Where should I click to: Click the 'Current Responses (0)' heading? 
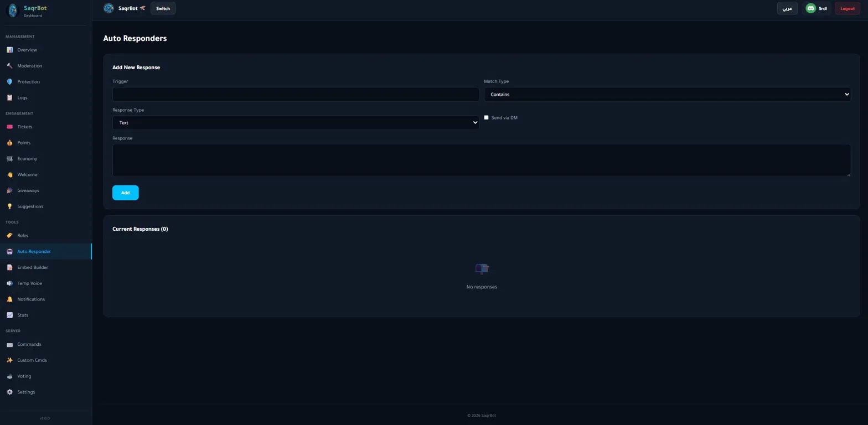pyautogui.click(x=140, y=229)
